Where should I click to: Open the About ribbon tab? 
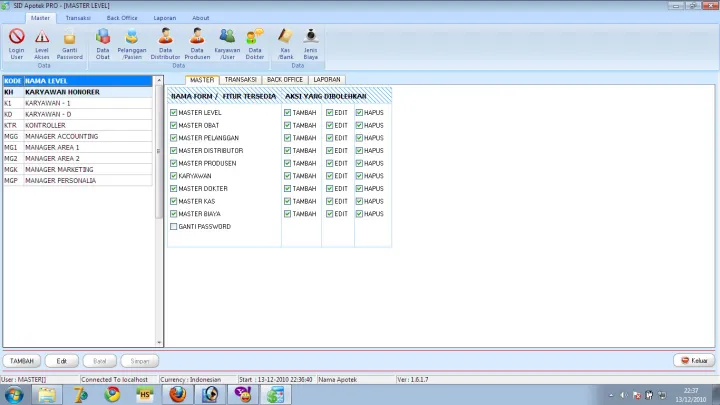[x=201, y=18]
